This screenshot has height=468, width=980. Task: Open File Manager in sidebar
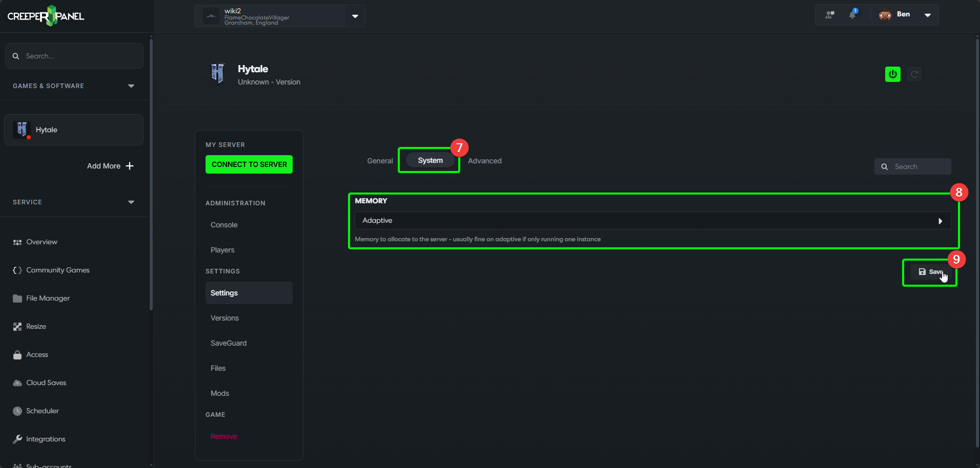pos(48,298)
